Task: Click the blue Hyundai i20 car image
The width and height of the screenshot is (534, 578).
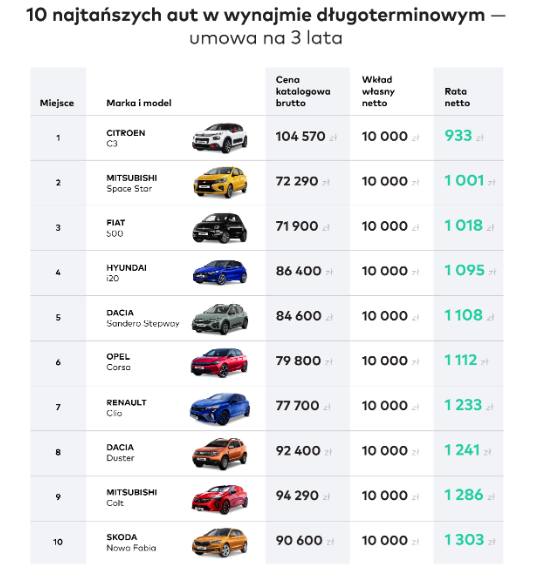Action: pyautogui.click(x=220, y=272)
